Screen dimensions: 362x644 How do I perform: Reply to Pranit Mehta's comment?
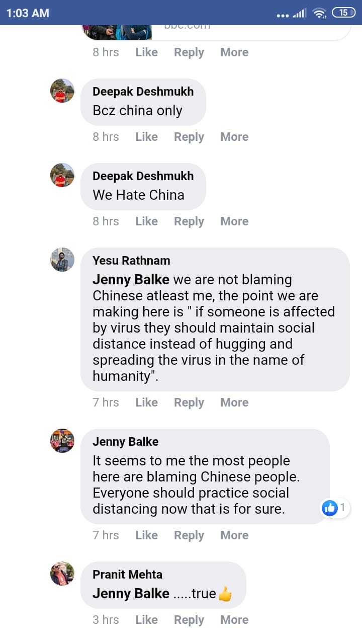[189, 620]
